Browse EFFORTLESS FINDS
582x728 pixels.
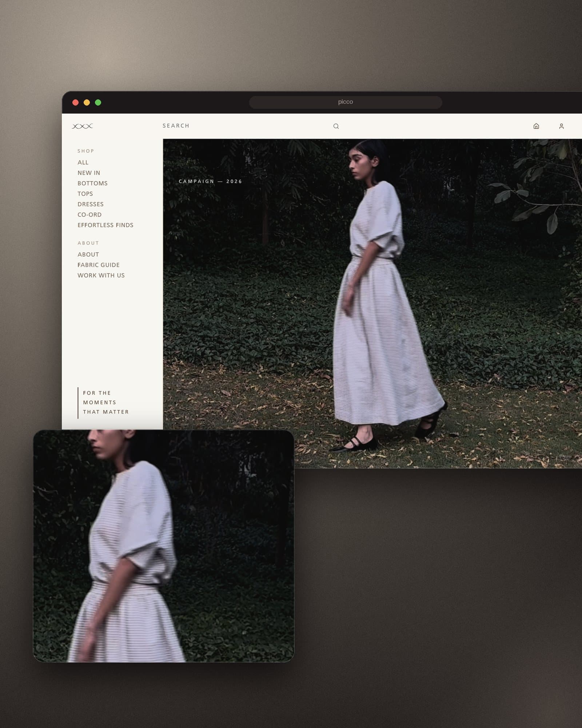[105, 225]
